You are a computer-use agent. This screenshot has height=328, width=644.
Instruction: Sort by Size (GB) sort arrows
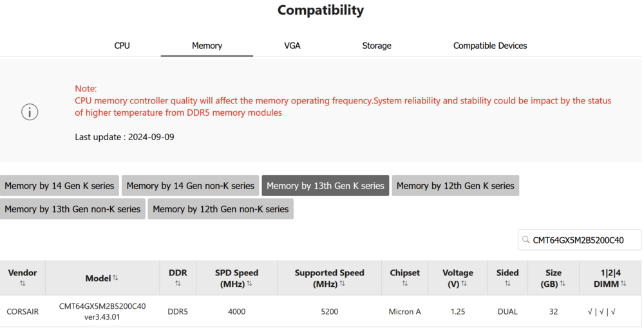(x=562, y=284)
